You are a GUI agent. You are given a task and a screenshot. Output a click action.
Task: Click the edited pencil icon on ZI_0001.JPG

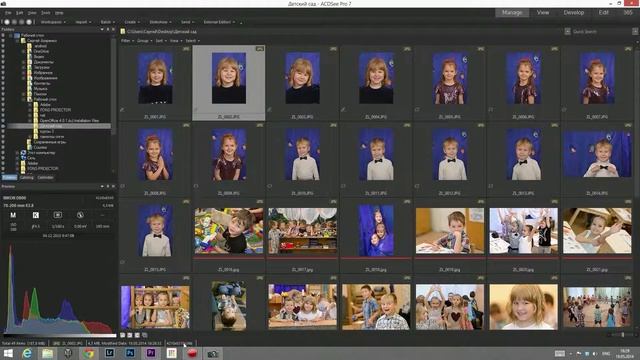[x=122, y=109]
